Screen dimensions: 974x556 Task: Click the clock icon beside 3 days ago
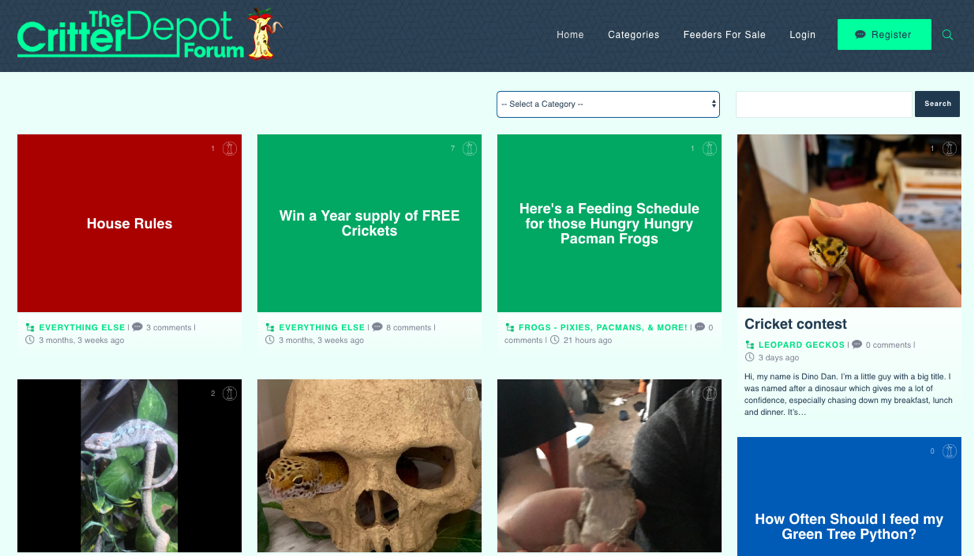pos(749,357)
